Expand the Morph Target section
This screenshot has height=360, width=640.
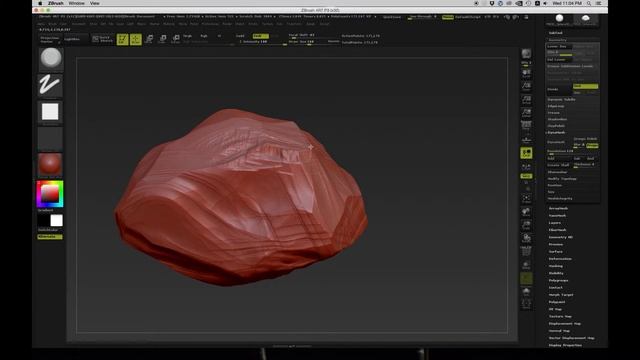(x=561, y=295)
